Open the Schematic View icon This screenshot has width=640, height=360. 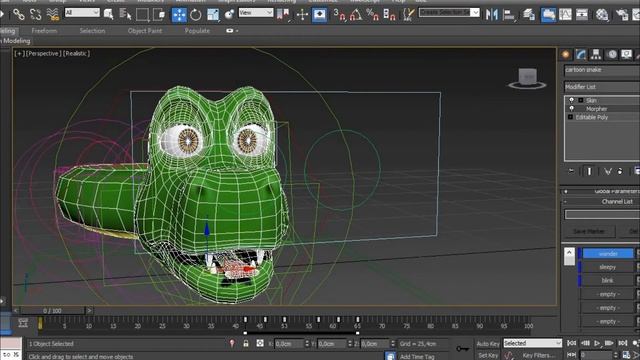pyautogui.click(x=582, y=15)
